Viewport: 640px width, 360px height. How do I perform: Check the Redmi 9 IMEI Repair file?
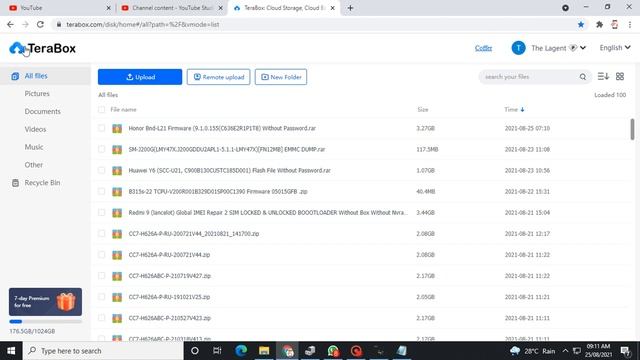pyautogui.click(x=101, y=213)
